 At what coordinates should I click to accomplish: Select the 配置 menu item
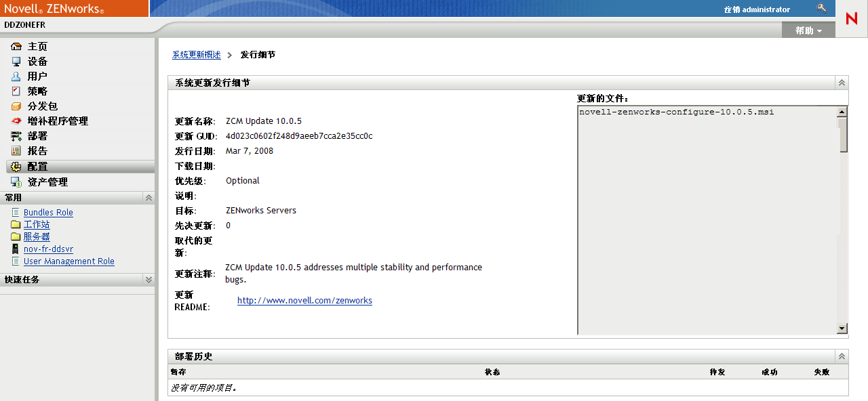point(37,167)
